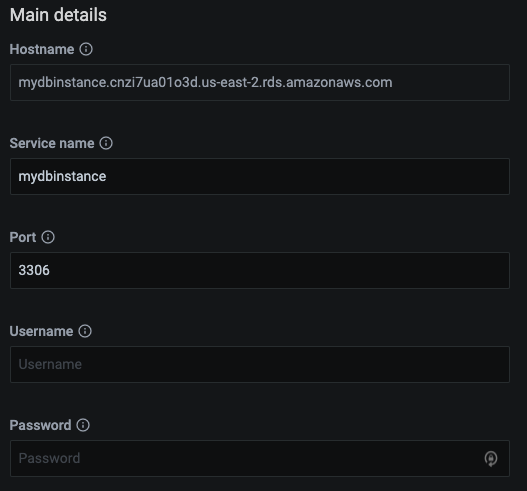Focus the Password placeholder input field

pyautogui.click(x=260, y=458)
